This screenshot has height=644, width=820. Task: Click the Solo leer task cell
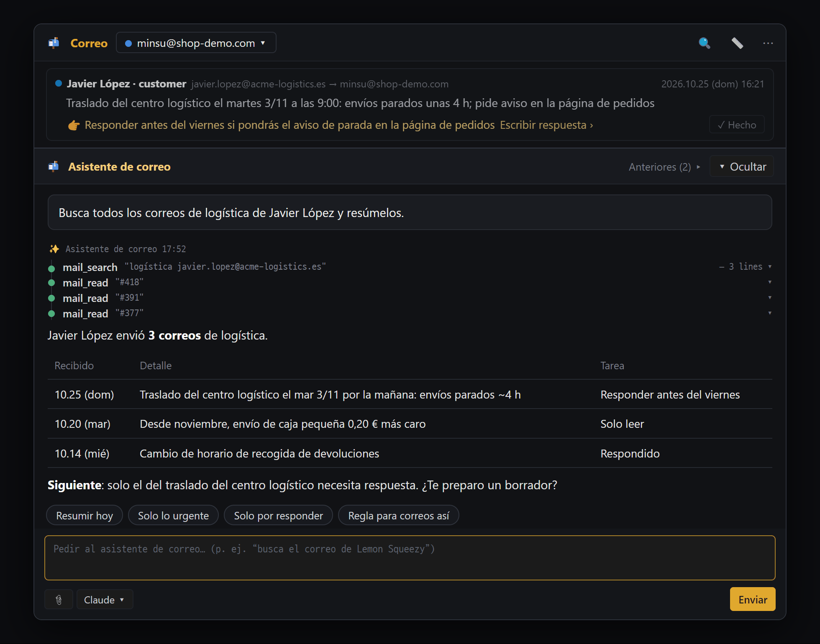coord(622,424)
